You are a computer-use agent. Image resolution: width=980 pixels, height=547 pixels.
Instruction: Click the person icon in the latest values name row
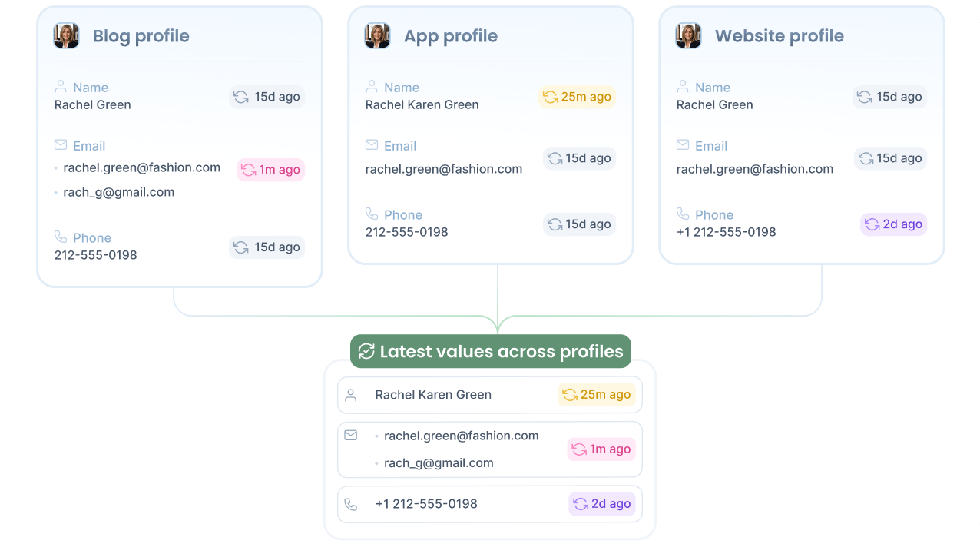click(x=351, y=395)
